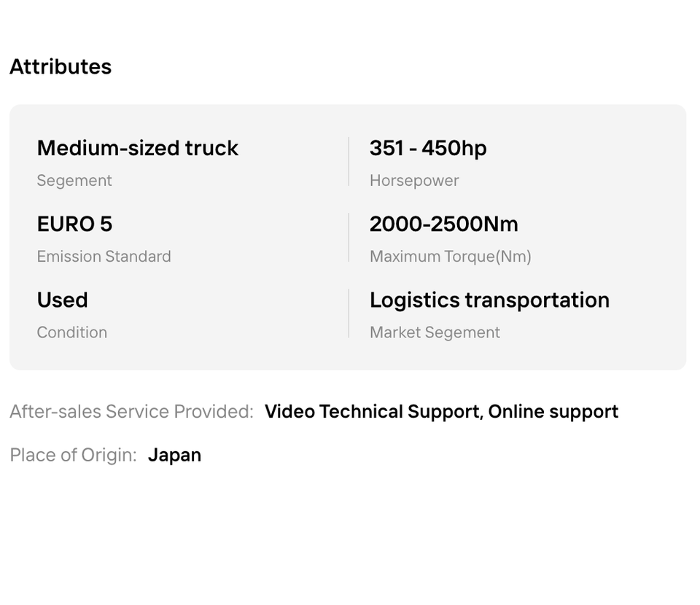
Task: Click the After-sales Service Provided label
Action: click(x=131, y=412)
